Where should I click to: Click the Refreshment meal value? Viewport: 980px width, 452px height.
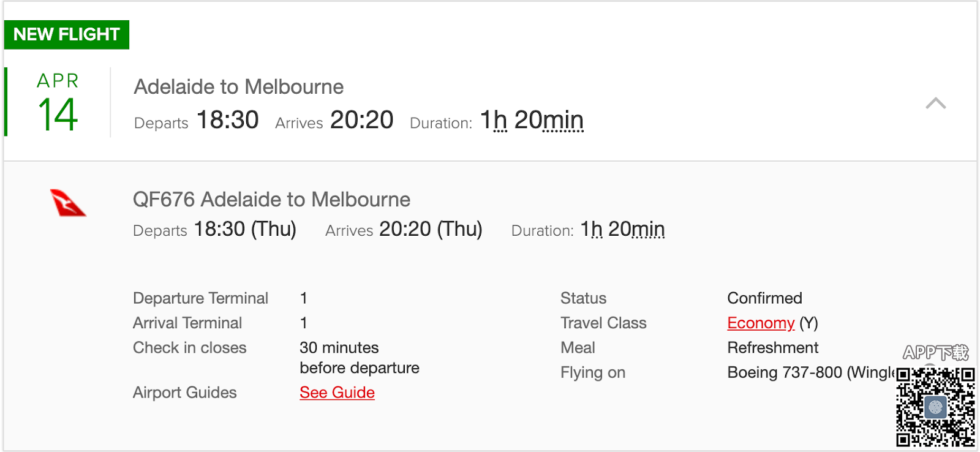[772, 348]
